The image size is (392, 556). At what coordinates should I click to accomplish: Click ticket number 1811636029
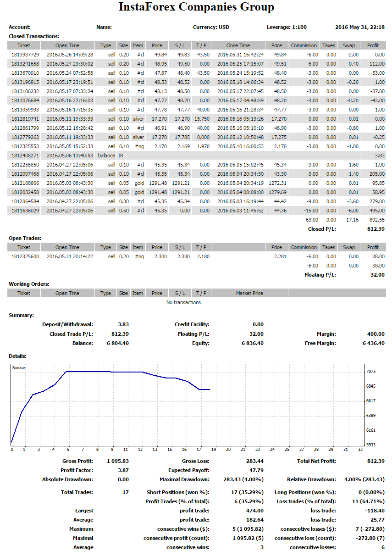point(25,210)
